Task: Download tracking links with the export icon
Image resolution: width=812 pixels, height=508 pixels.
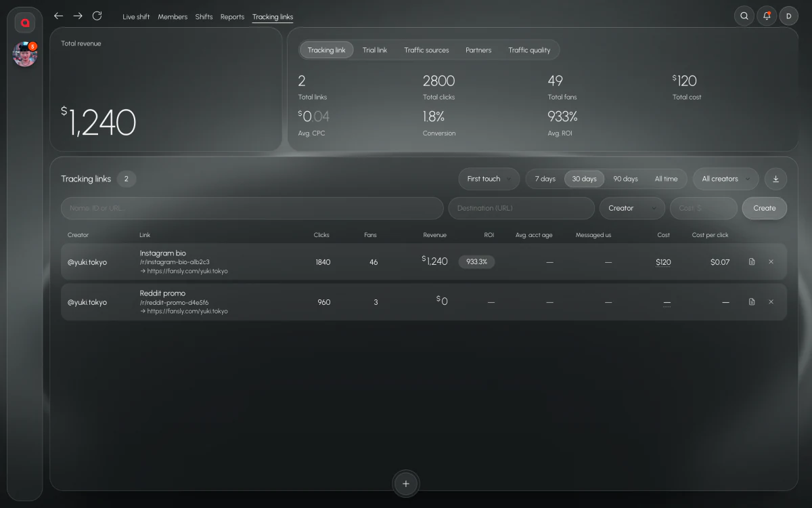Action: (776, 179)
